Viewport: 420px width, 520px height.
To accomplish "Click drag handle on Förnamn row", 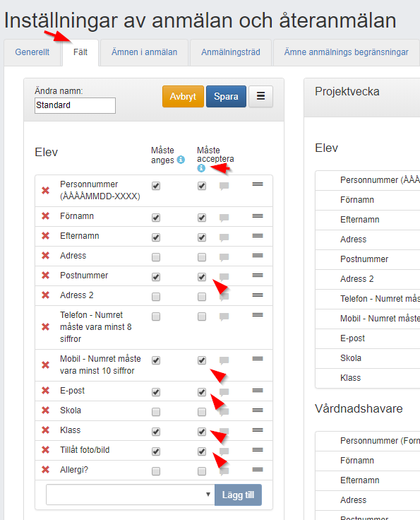I will (258, 216).
